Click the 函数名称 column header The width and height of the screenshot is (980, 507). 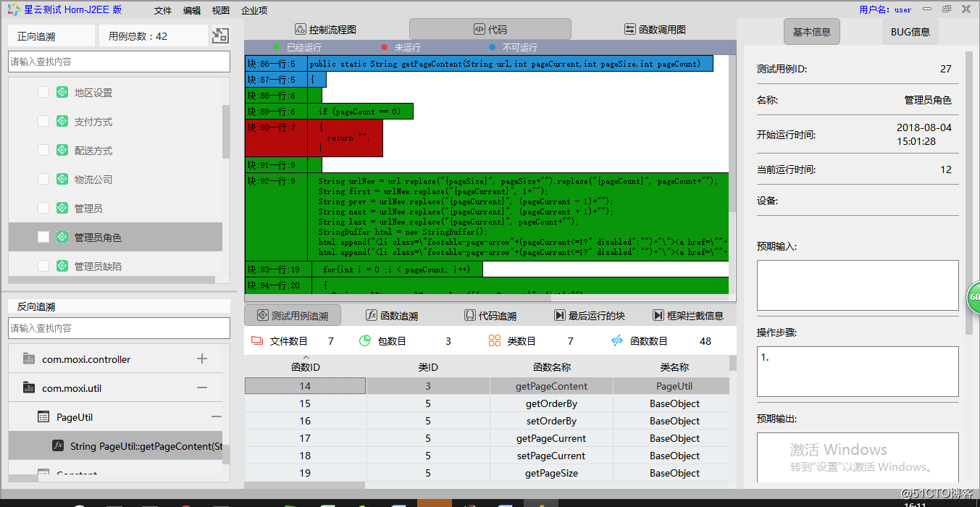point(551,367)
